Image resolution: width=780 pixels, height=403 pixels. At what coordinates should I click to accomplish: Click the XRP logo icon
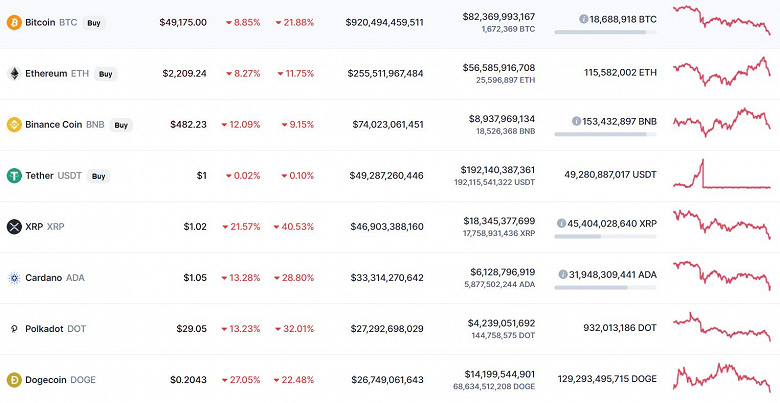(14, 227)
